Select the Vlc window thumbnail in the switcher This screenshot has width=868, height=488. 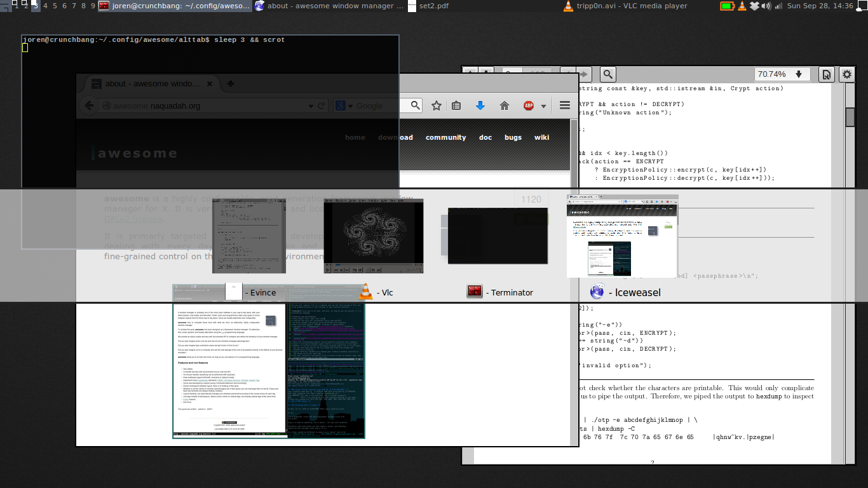(374, 236)
